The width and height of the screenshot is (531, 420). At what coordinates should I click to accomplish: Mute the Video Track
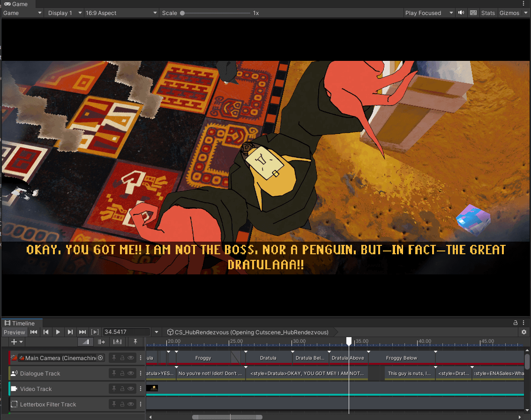[131, 389]
